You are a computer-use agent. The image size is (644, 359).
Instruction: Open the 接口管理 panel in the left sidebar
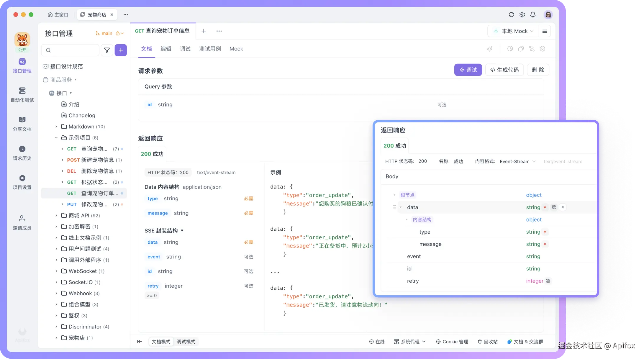22,66
